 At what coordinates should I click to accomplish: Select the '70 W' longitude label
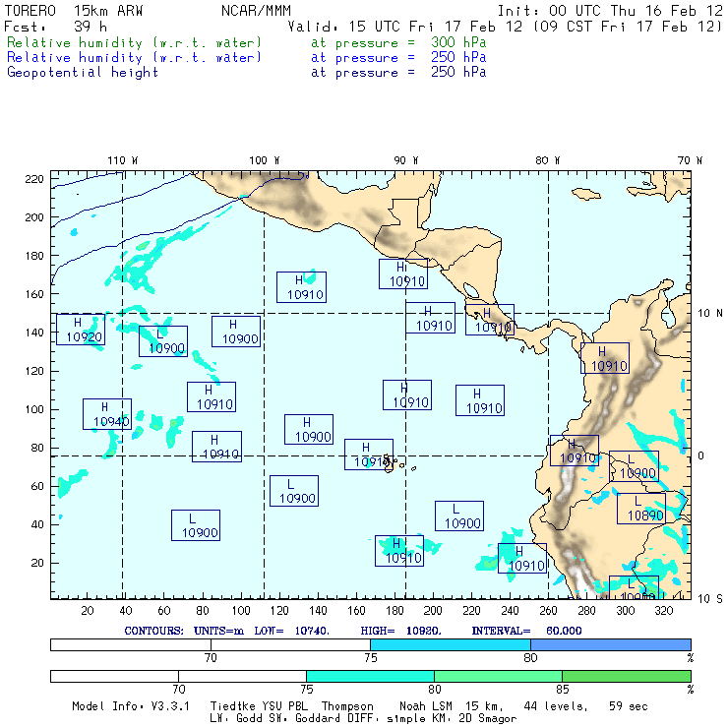690,160
